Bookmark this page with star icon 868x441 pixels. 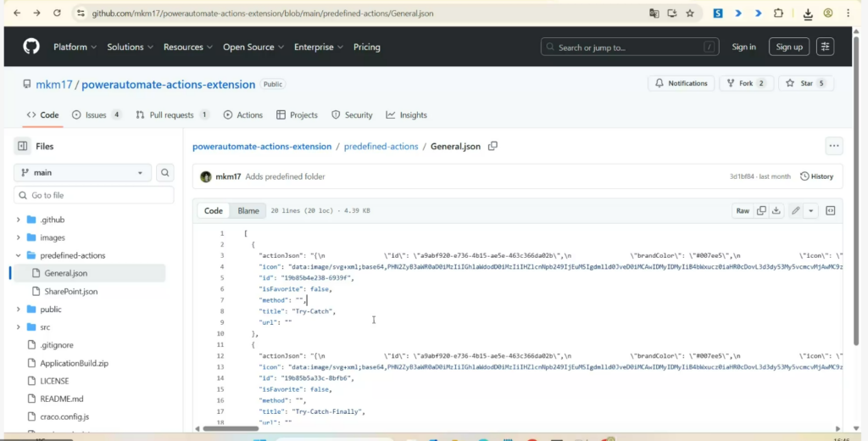click(x=690, y=14)
